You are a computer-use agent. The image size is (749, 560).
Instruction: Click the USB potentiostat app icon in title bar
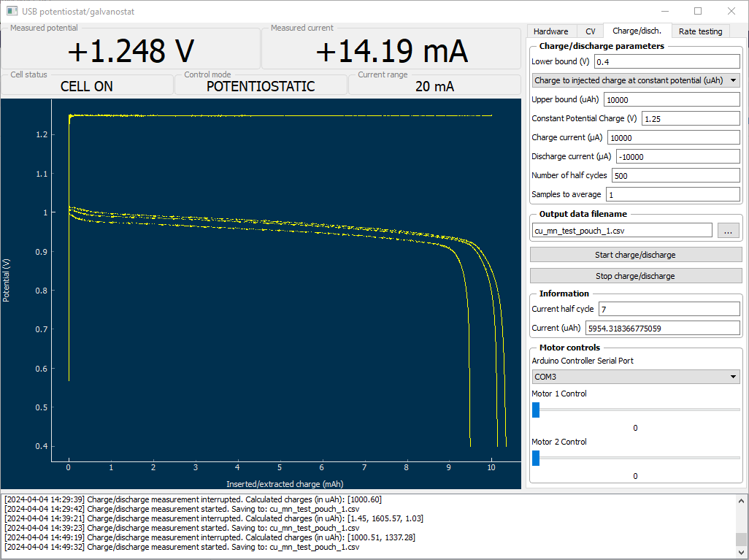[12, 12]
